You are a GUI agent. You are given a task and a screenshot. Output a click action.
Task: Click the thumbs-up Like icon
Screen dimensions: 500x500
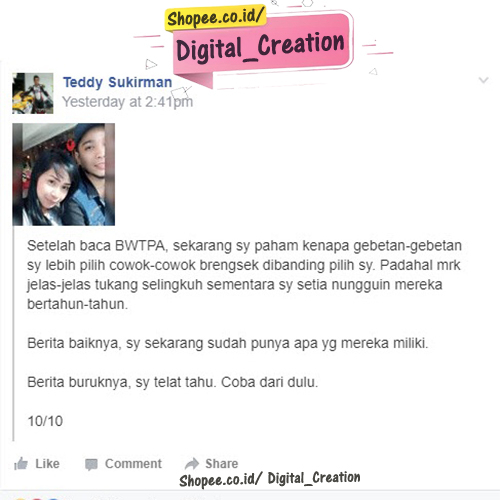21,464
